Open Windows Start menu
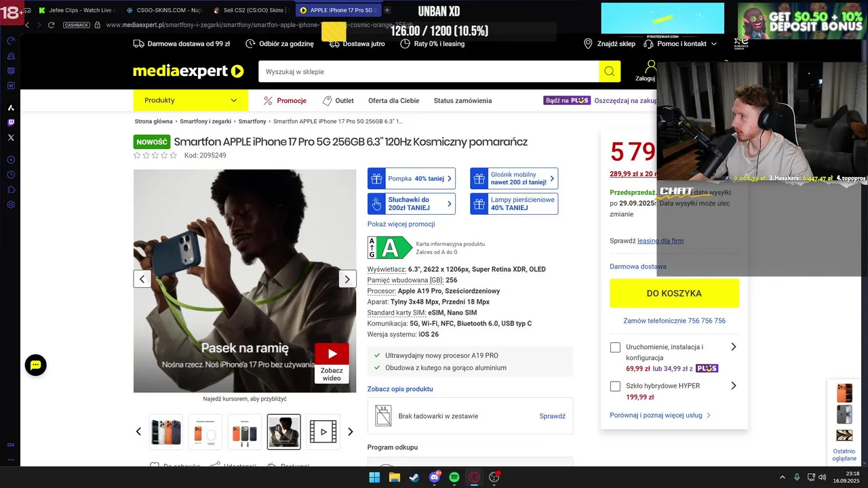 click(374, 477)
